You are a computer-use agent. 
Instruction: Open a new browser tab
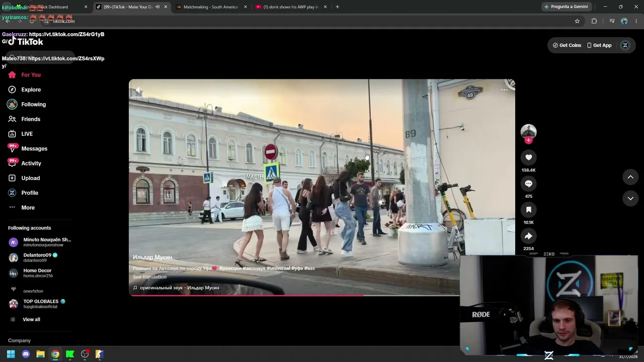[337, 7]
